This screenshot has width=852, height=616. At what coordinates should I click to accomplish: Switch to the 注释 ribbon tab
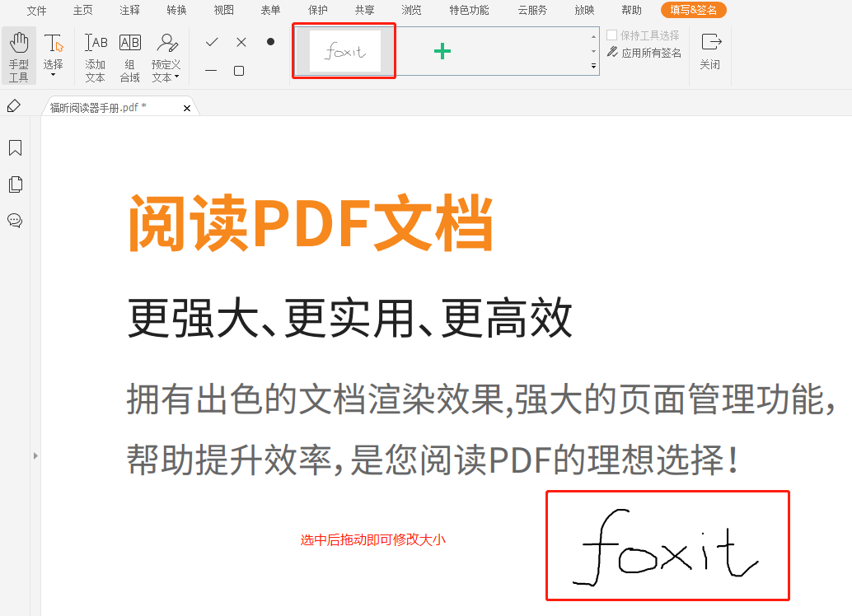(129, 11)
